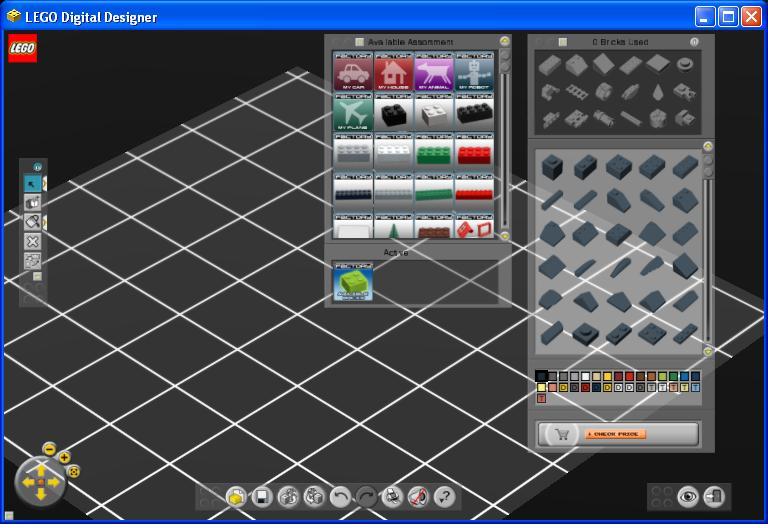Select My Robot factory template

474,72
